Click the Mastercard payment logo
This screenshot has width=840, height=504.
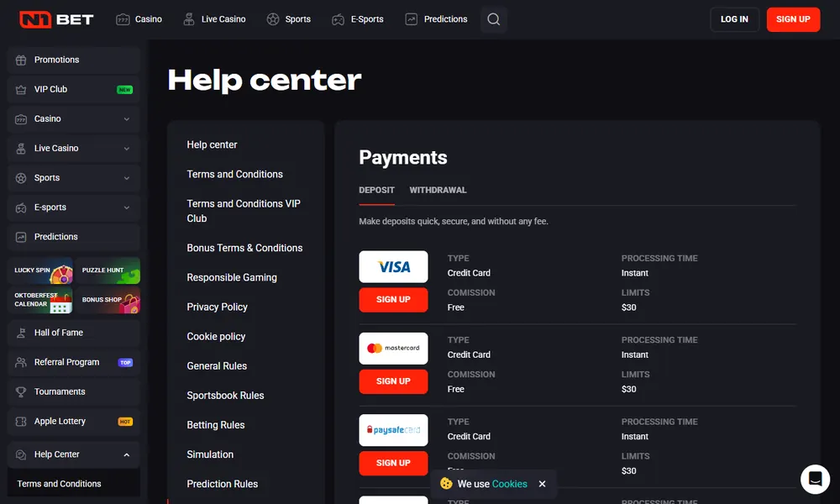[x=393, y=348]
